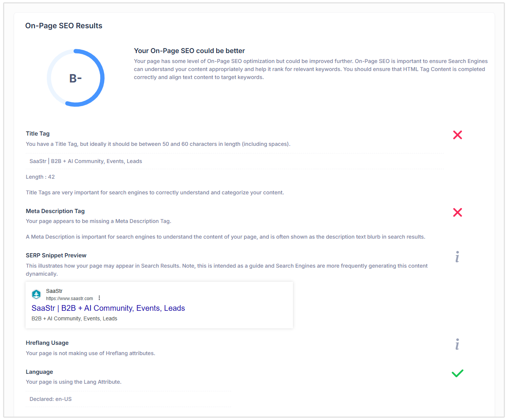Screen dimensions: 508x420
Task: Open the SaaStr B2B + AI Community link
Action: pyautogui.click(x=108, y=308)
